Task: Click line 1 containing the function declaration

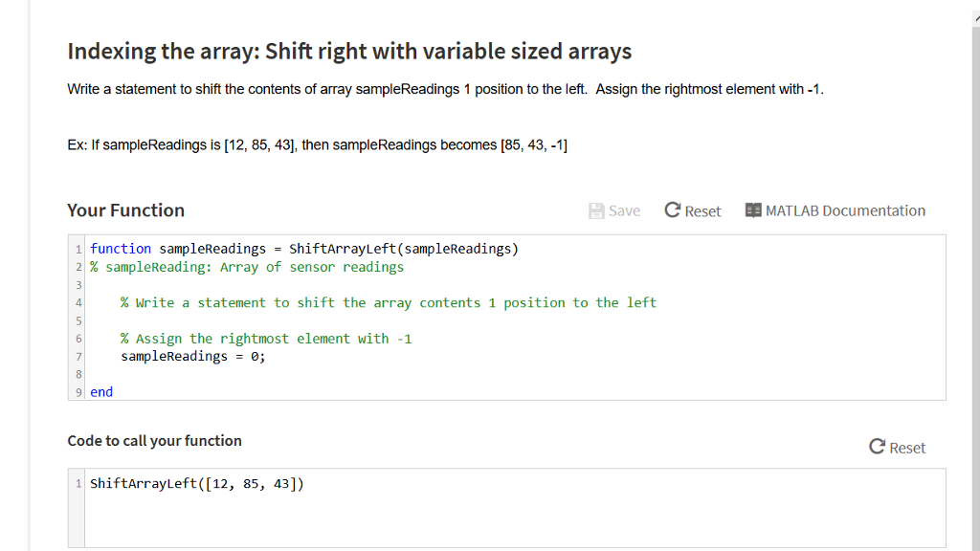Action: click(304, 248)
